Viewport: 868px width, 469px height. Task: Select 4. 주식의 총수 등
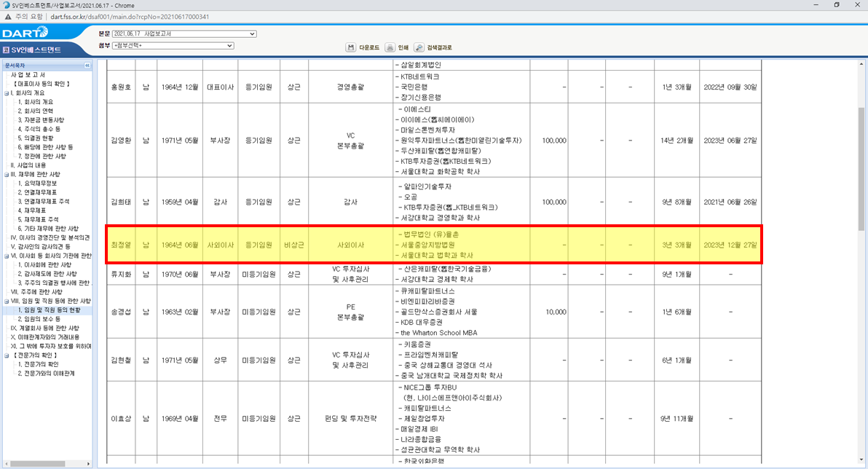pyautogui.click(x=39, y=129)
